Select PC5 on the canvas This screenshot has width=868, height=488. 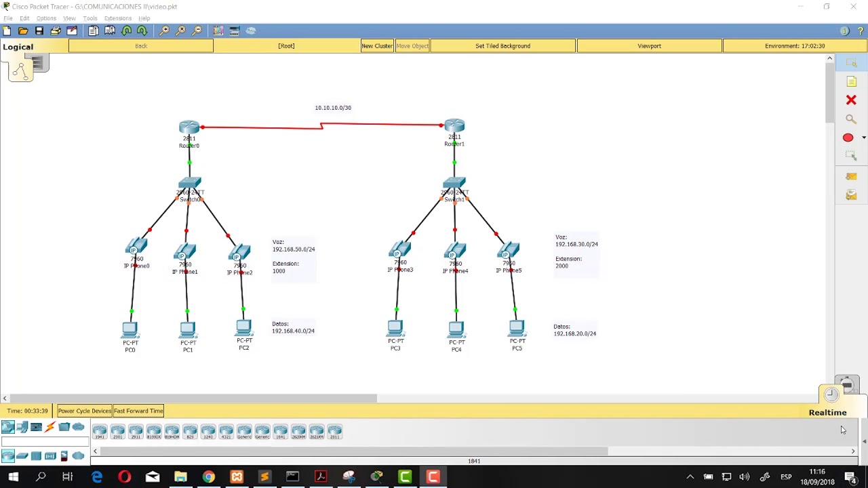pyautogui.click(x=517, y=329)
